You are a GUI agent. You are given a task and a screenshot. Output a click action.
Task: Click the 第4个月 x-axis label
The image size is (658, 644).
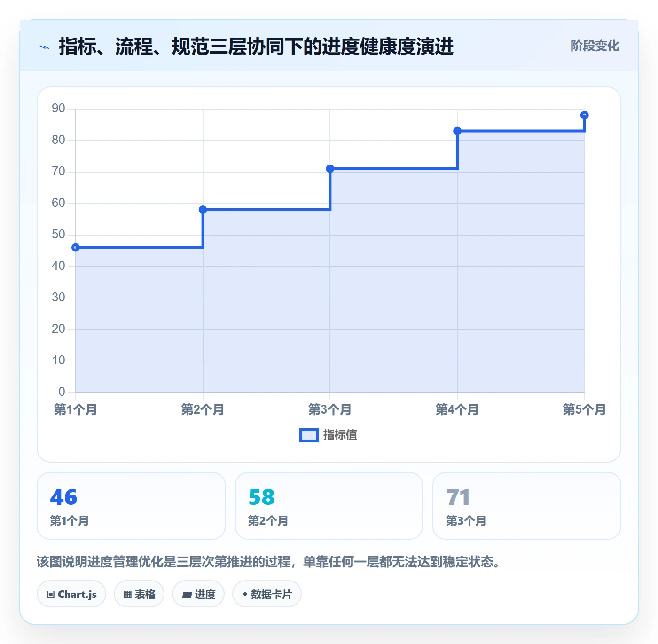tap(457, 410)
